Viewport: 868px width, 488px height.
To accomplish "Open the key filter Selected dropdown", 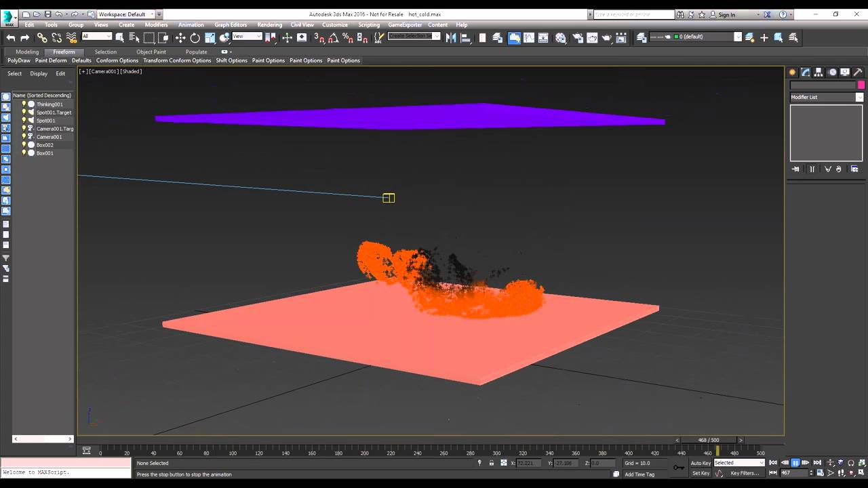I will 739,463.
